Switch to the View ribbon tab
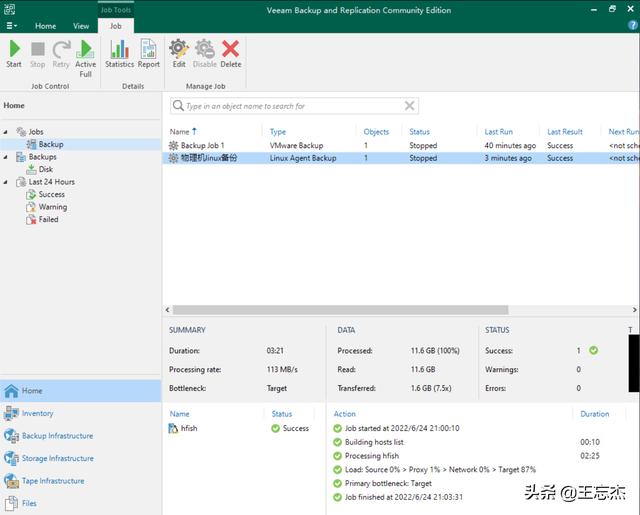 [81, 26]
